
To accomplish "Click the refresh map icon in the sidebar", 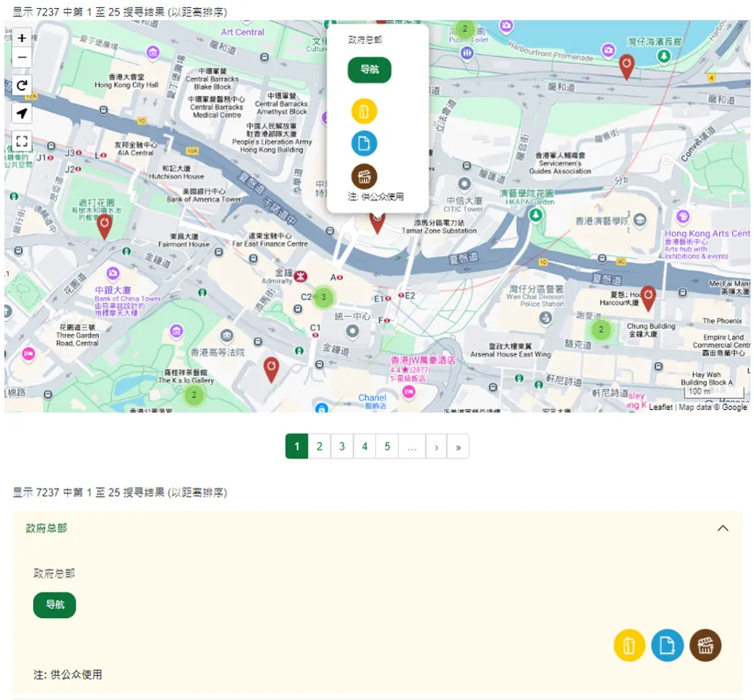I will (x=21, y=86).
